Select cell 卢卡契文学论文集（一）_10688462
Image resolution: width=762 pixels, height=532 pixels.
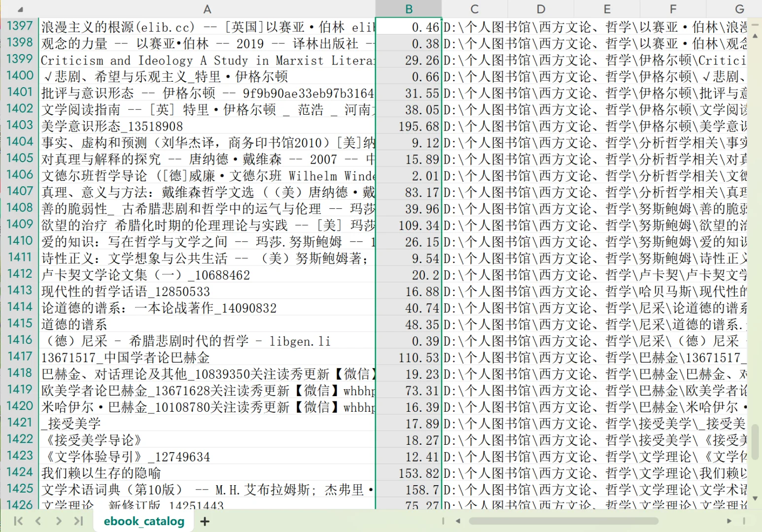click(x=207, y=275)
